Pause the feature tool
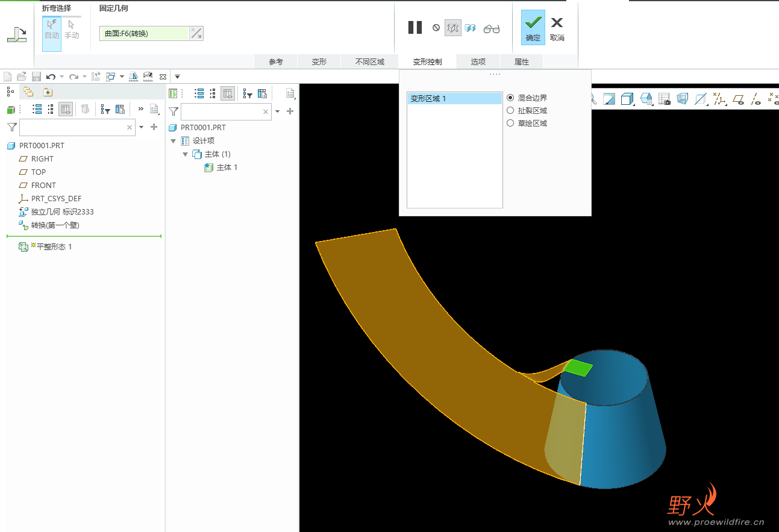This screenshot has height=532, width=779. 415,28
